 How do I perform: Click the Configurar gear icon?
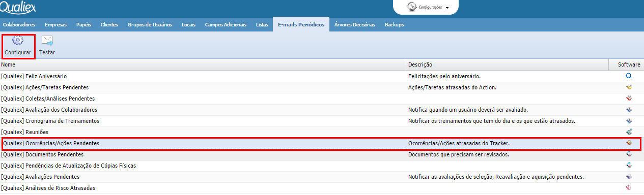point(18,41)
